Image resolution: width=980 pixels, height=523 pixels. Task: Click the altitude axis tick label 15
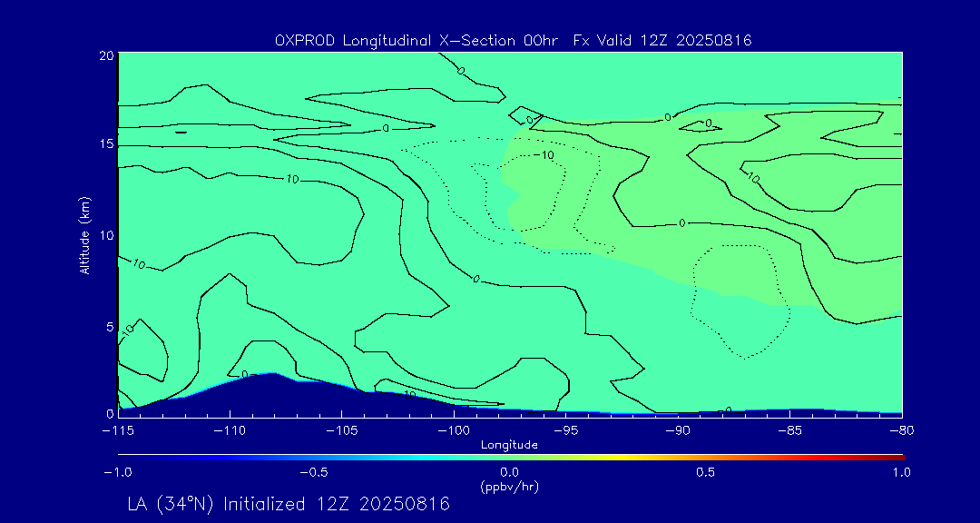[x=106, y=144]
